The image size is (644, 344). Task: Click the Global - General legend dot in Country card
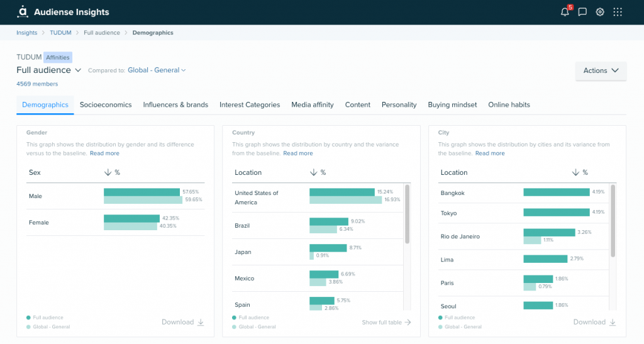(x=234, y=327)
